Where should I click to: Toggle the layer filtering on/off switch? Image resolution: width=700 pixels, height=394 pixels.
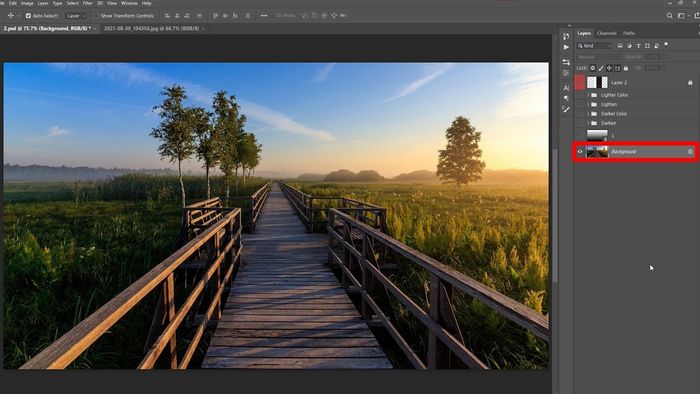click(x=666, y=45)
